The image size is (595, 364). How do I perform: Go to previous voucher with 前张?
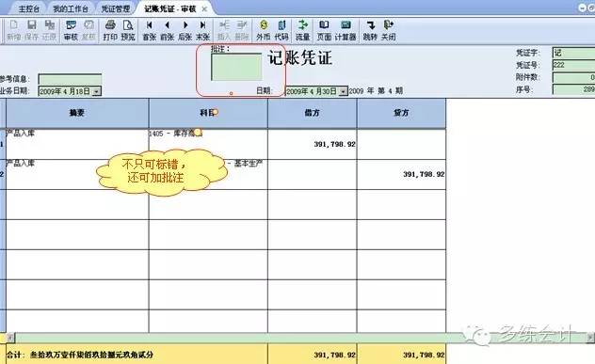(x=167, y=30)
